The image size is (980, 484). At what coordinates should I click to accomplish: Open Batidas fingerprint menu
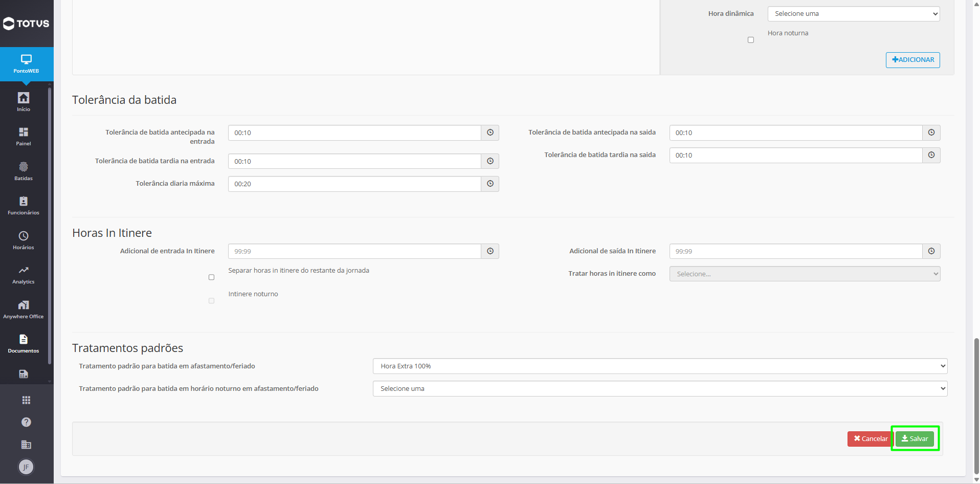click(24, 171)
